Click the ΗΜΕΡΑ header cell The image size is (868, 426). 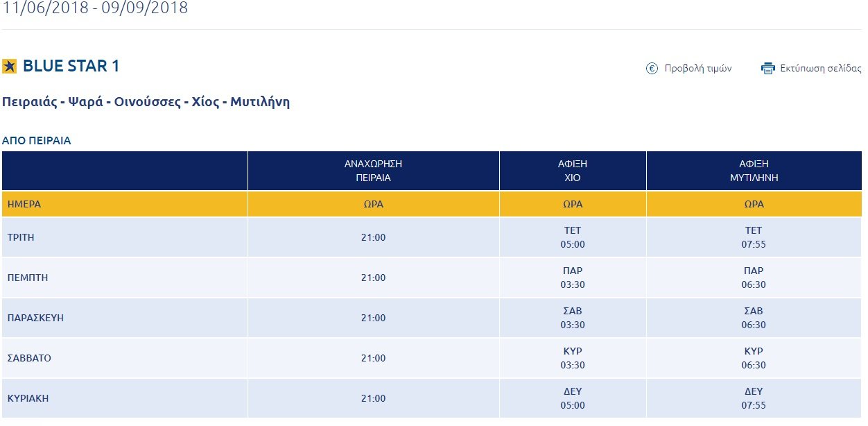[125, 204]
